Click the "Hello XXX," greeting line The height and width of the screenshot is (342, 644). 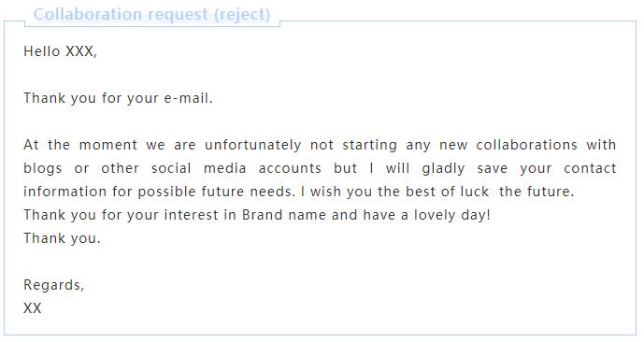[60, 51]
